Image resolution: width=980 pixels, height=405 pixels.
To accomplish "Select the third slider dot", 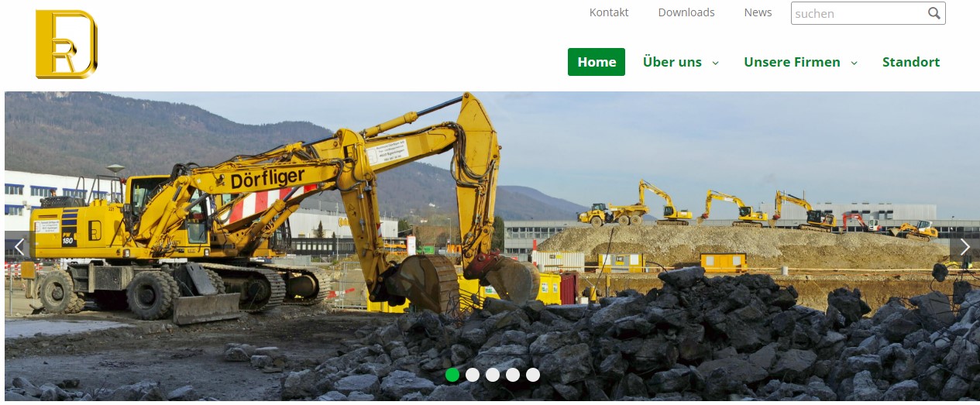I will point(493,375).
